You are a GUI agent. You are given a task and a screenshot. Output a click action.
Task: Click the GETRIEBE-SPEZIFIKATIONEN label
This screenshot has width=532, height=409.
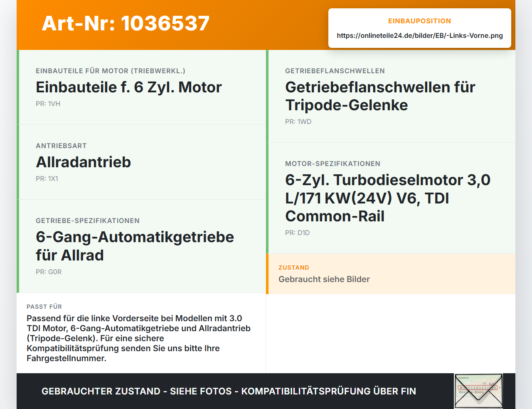tap(88, 221)
